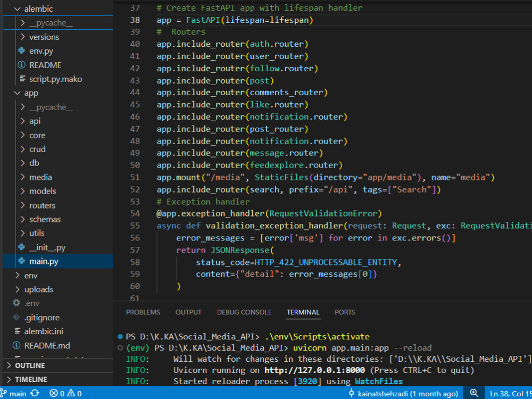Screen dimensions: 532x399
Task: Click 'app.include_router(feedexplore.router)' code line
Action: pyautogui.click(x=250, y=165)
